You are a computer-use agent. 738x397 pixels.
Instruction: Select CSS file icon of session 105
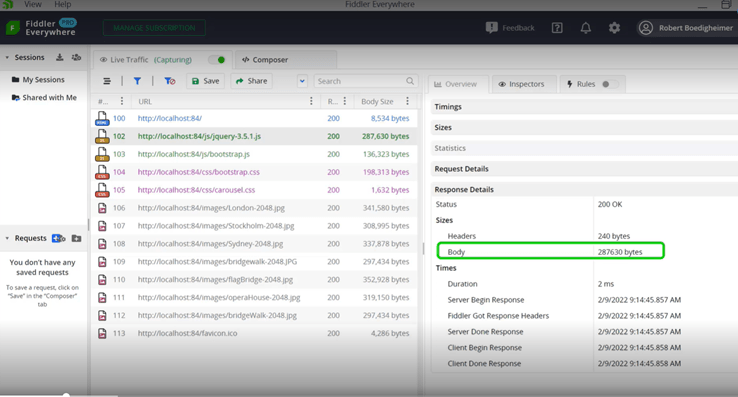(102, 190)
